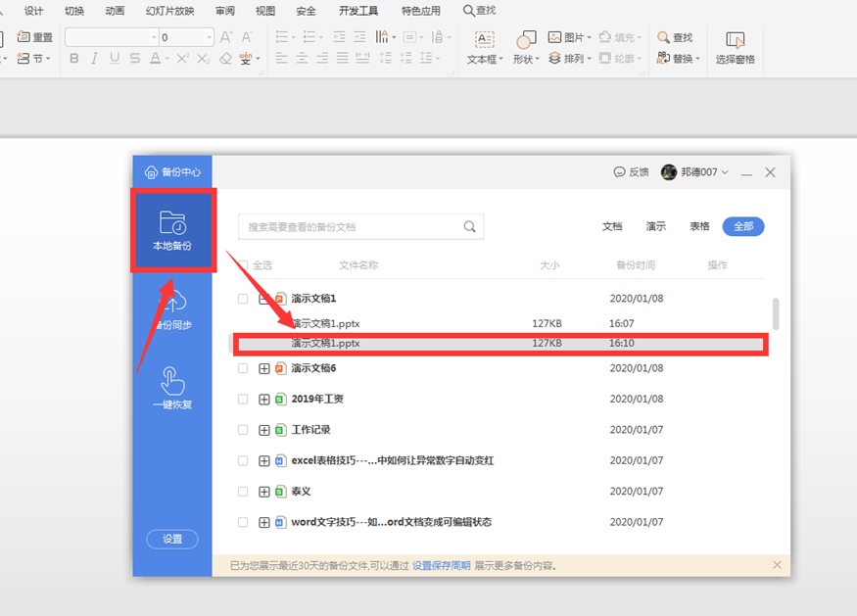Switch to the 开发工具 tab
The width and height of the screenshot is (857, 616).
(358, 11)
